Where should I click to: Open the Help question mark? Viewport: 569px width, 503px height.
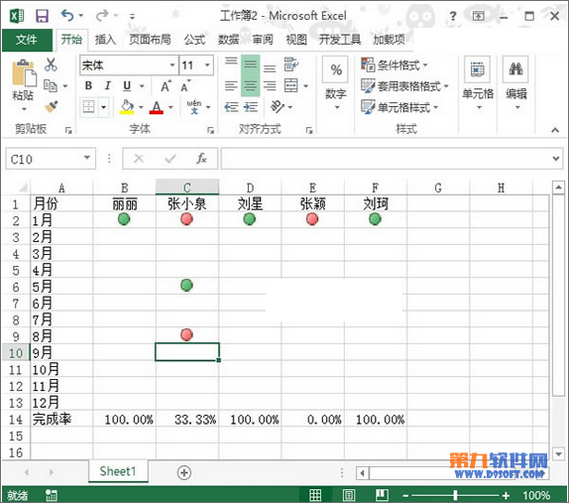click(x=453, y=16)
